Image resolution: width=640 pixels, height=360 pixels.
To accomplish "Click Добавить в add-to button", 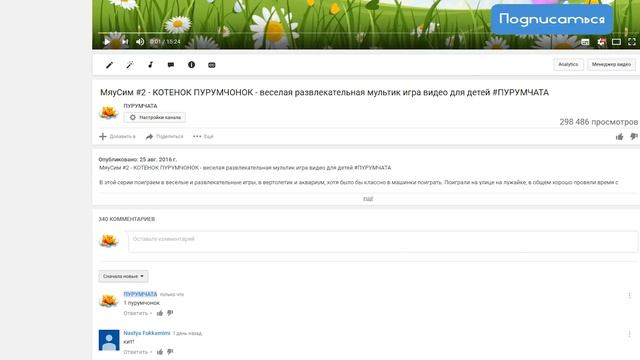I will tap(117, 136).
